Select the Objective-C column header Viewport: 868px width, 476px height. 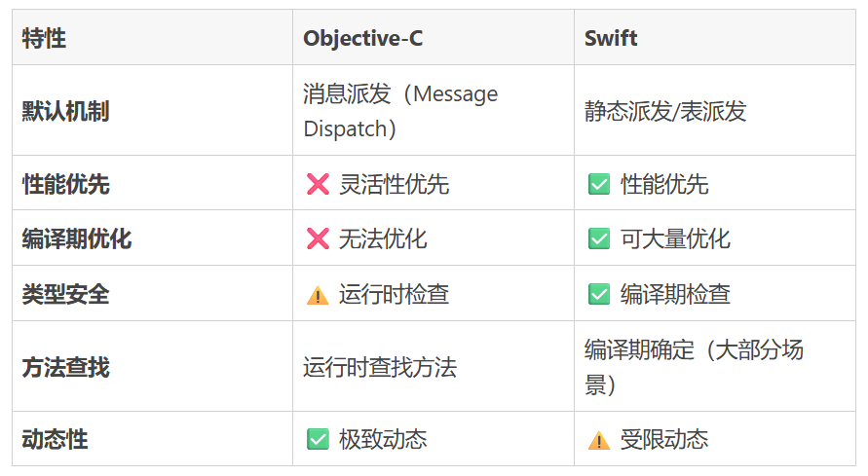[362, 38]
